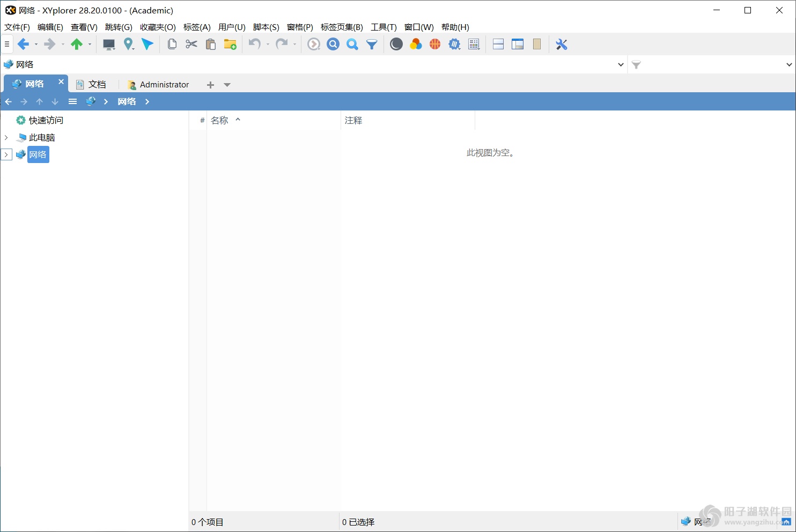Toggle dark mode with the moon icon
796x532 pixels.
pos(396,44)
